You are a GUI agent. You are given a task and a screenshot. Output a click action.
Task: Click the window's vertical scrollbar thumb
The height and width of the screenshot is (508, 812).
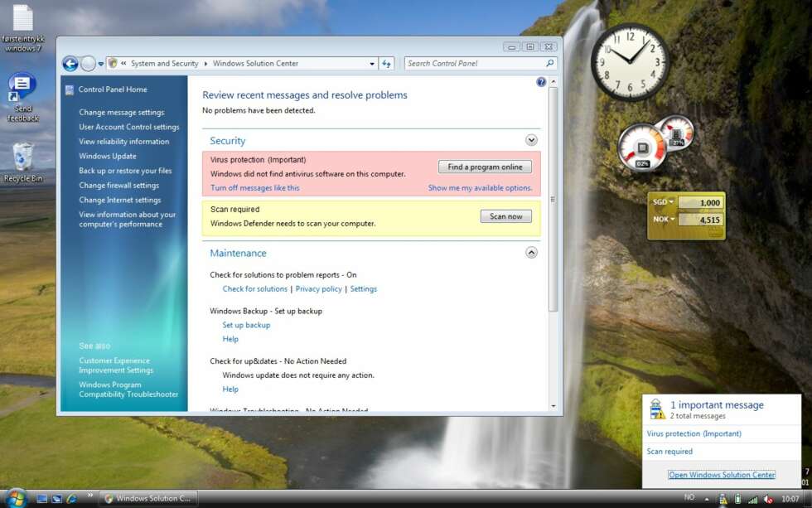(x=553, y=200)
